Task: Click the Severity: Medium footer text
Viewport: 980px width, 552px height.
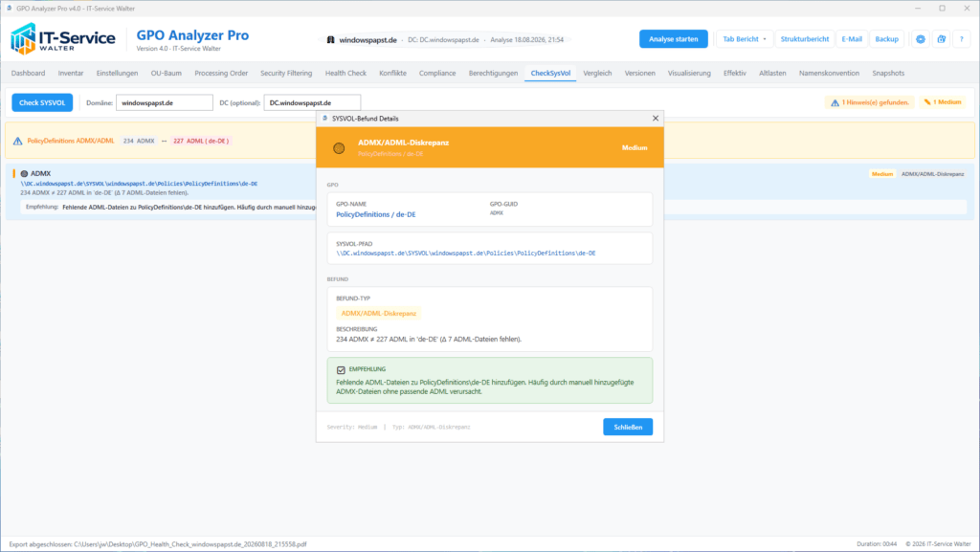Action: pyautogui.click(x=352, y=427)
